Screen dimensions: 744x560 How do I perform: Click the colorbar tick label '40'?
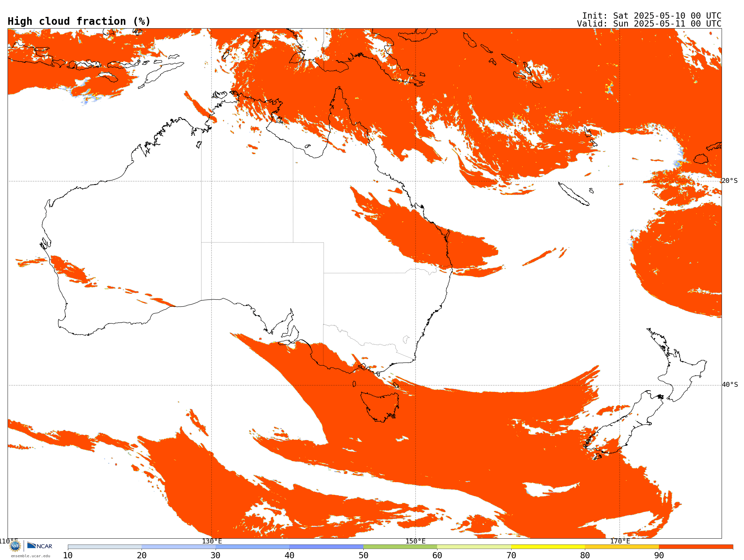(x=289, y=555)
